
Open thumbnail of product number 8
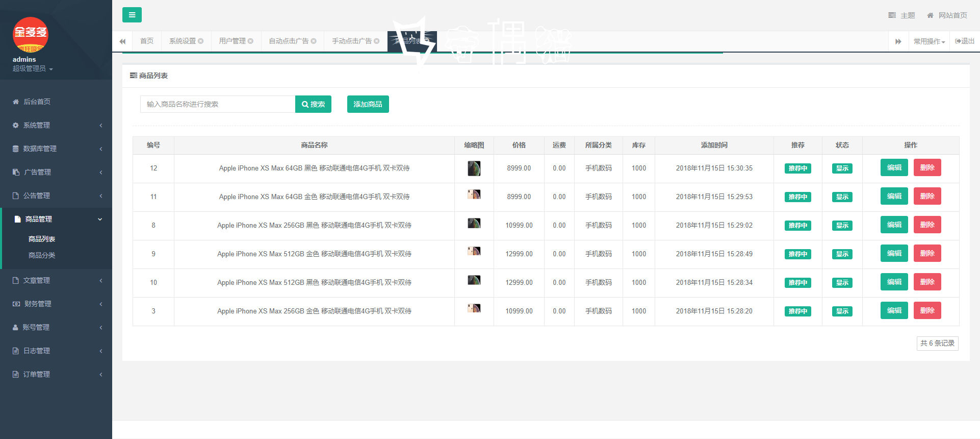tap(474, 223)
